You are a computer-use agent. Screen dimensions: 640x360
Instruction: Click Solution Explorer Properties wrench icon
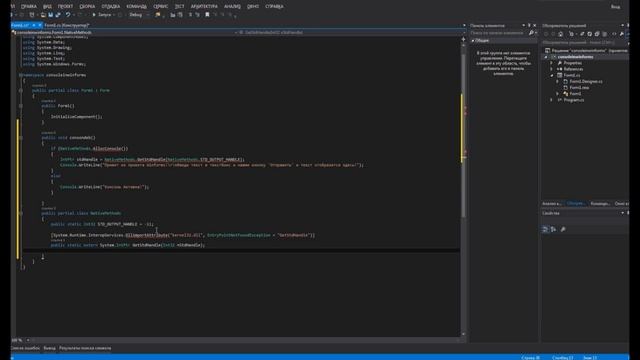[x=621, y=34]
